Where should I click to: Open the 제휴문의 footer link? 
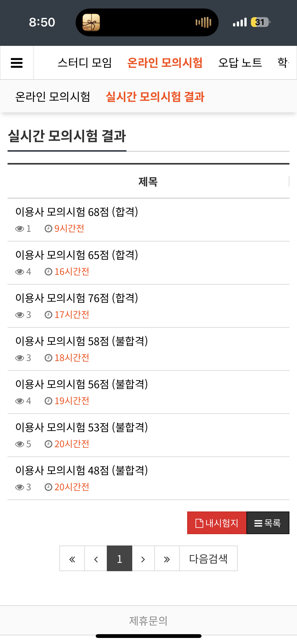(x=148, y=621)
